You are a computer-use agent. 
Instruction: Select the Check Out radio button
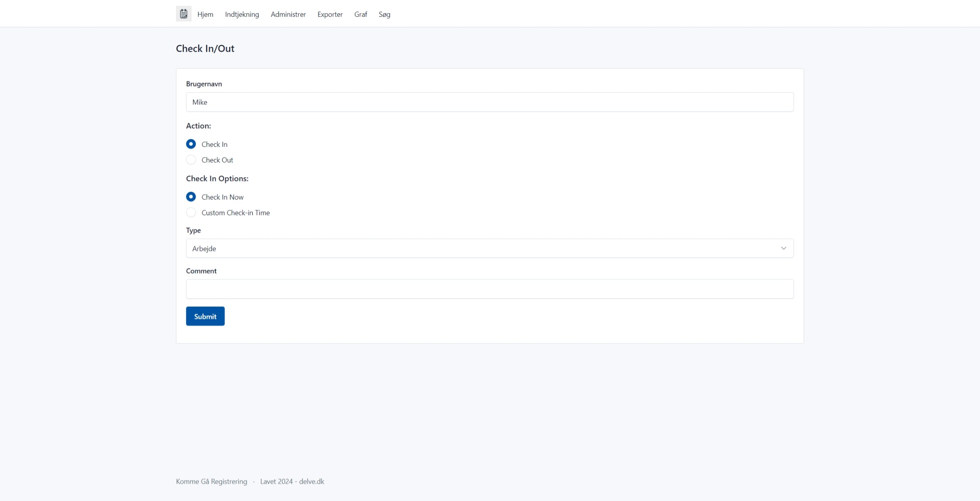pyautogui.click(x=191, y=160)
